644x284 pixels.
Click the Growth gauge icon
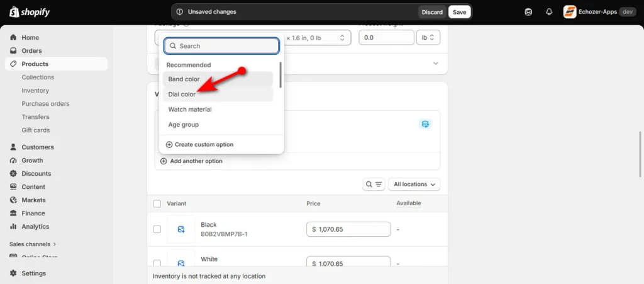[14, 161]
